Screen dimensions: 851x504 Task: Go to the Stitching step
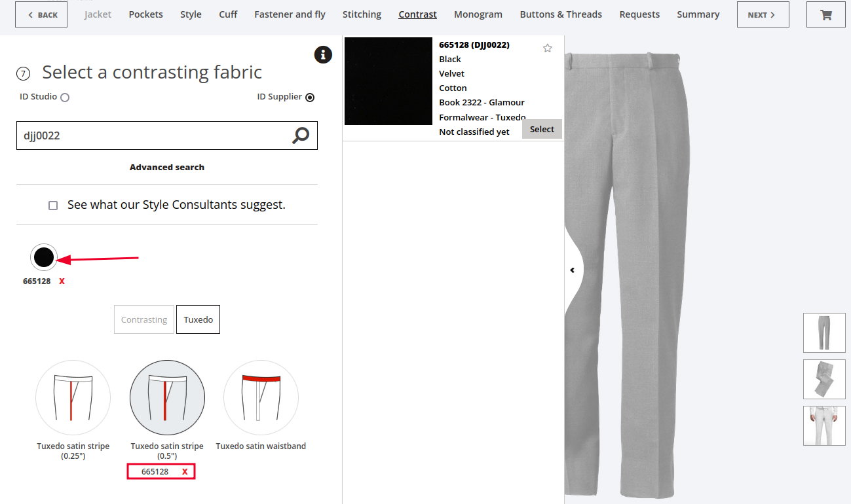click(362, 14)
